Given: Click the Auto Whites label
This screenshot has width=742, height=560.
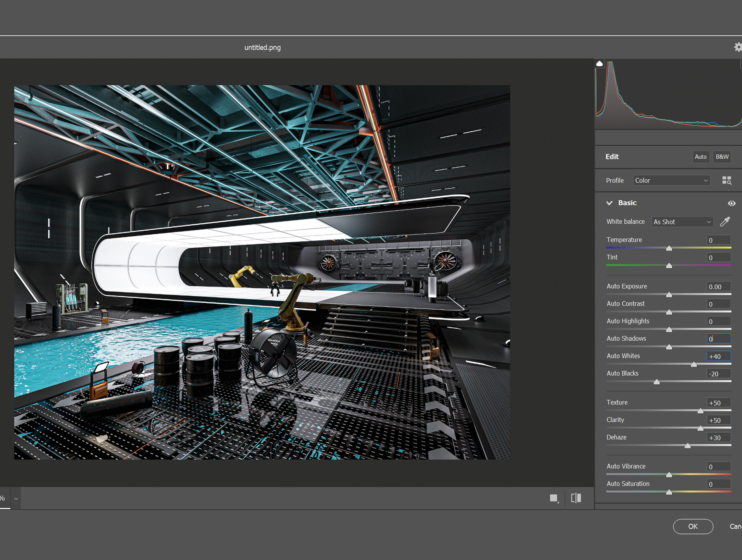Looking at the screenshot, I should pos(623,356).
